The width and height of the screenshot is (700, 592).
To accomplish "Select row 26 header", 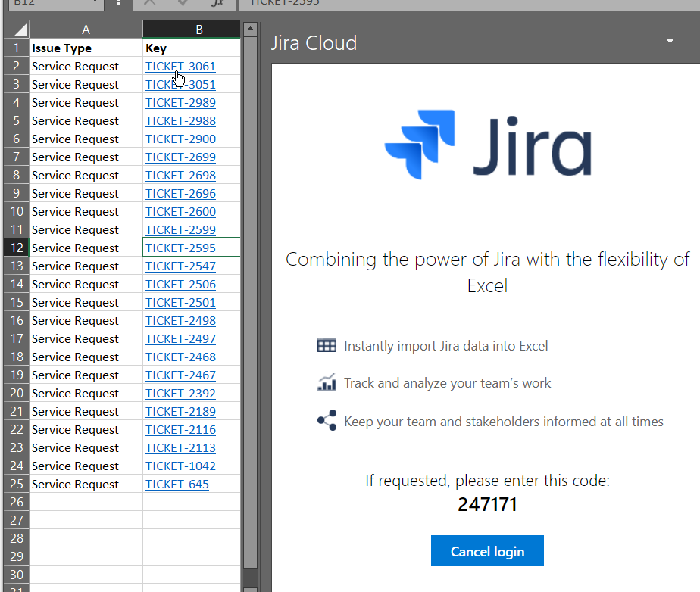I will (17, 502).
